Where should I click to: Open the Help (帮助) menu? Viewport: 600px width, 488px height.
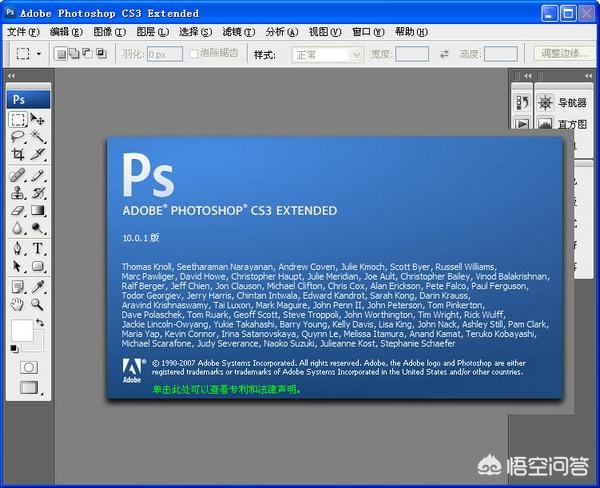(x=411, y=32)
